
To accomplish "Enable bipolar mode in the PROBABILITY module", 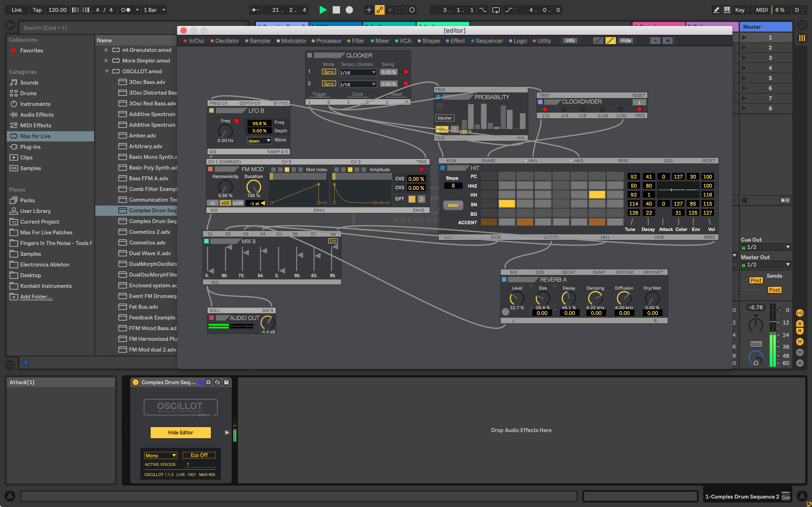I will click(445, 118).
